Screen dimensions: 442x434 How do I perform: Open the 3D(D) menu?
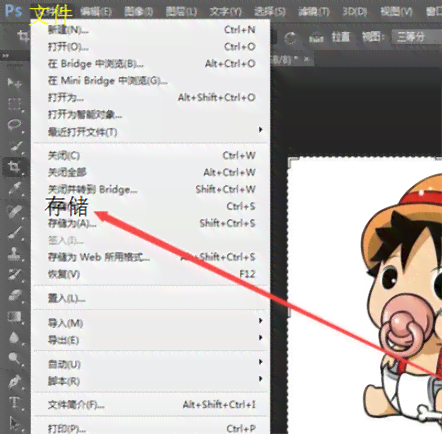coord(355,12)
